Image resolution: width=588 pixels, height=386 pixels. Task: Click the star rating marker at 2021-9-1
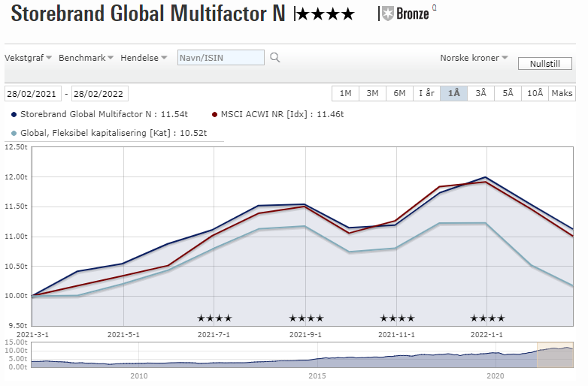click(306, 318)
